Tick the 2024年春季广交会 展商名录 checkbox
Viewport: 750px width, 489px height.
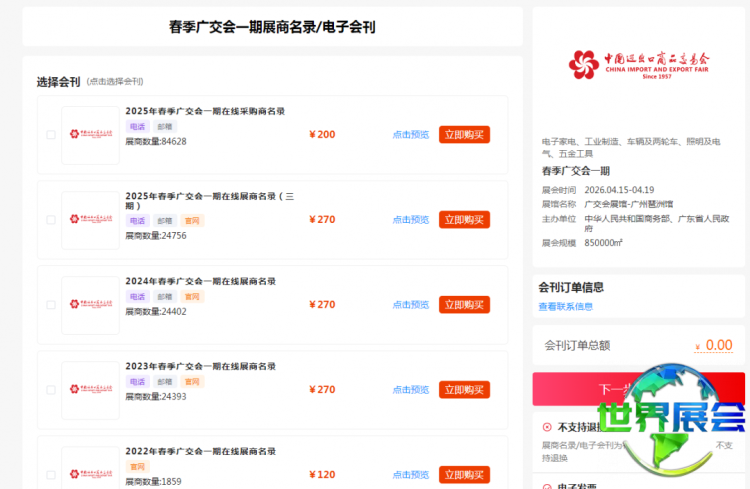51,305
